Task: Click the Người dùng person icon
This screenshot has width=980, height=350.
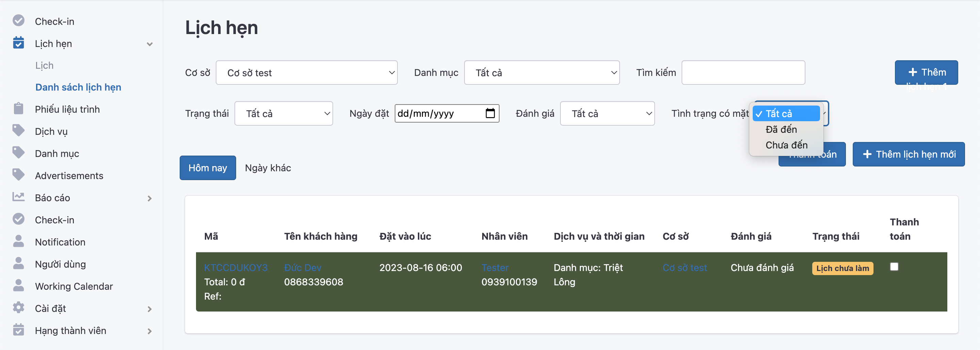Action: pos(18,264)
